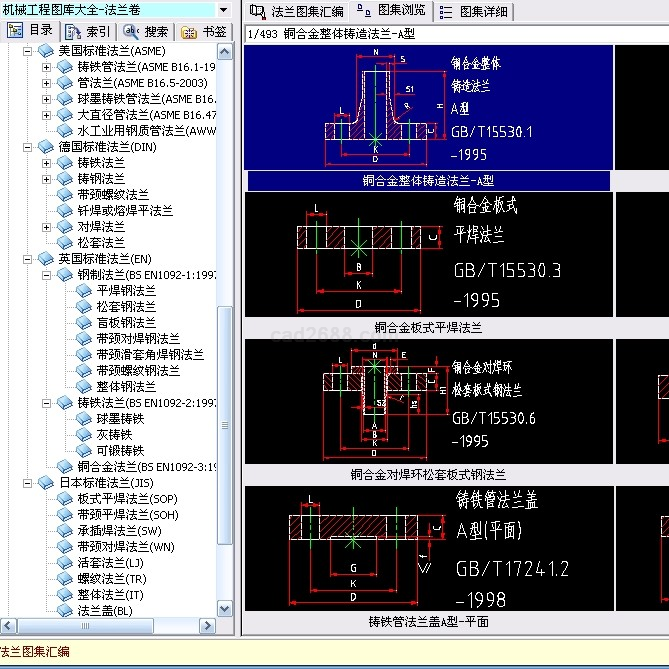The height and width of the screenshot is (669, 669).
Task: Open the 书签 bookmarks tab
Action: tap(204, 31)
